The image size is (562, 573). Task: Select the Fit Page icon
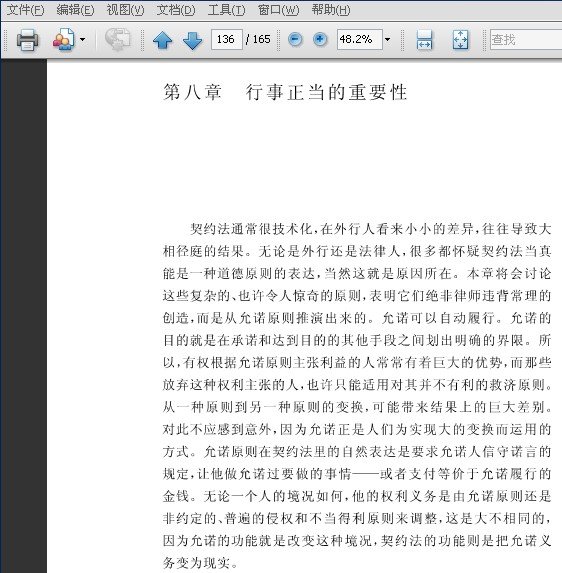click(460, 39)
